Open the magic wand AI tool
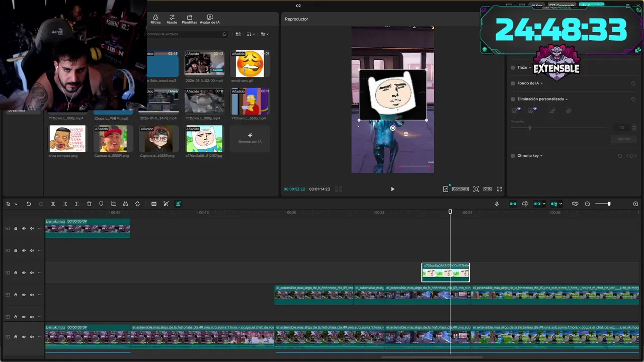Viewport: 644px width, 362px height. [166, 204]
